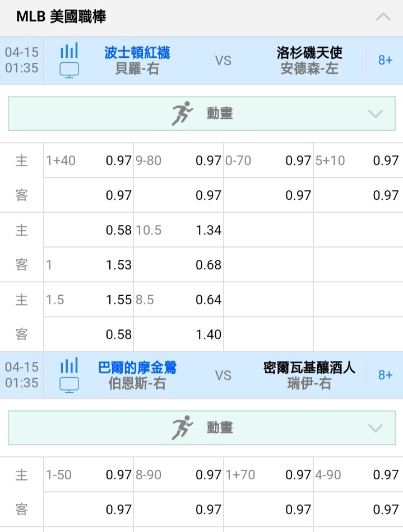The width and height of the screenshot is (403, 532).
Task: Bet home 8-90 odds 0.97
Action: coord(179,475)
